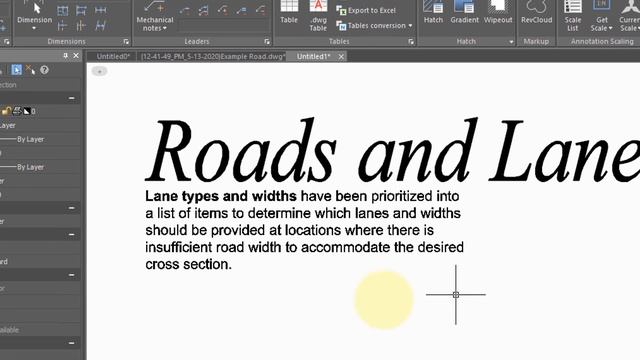Toggle the layer 0 lock icon

(x=6, y=111)
